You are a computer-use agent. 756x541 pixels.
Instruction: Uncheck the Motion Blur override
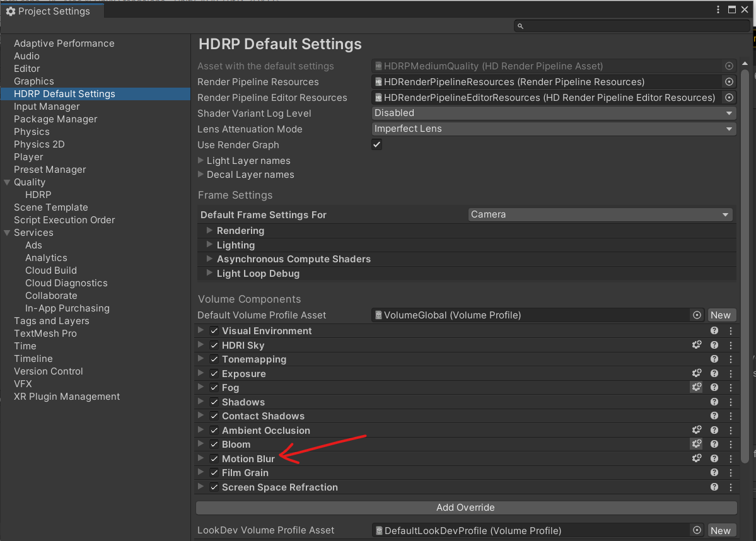[214, 459]
